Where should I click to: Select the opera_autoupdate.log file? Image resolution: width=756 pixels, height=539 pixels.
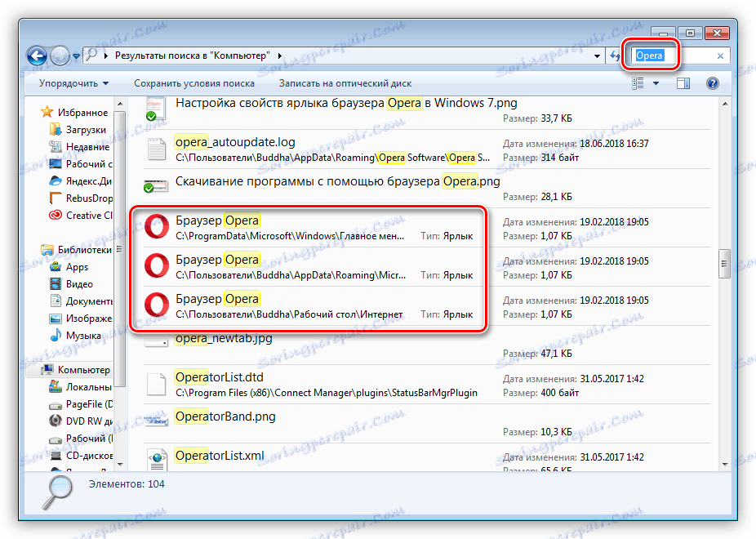[x=426, y=149]
